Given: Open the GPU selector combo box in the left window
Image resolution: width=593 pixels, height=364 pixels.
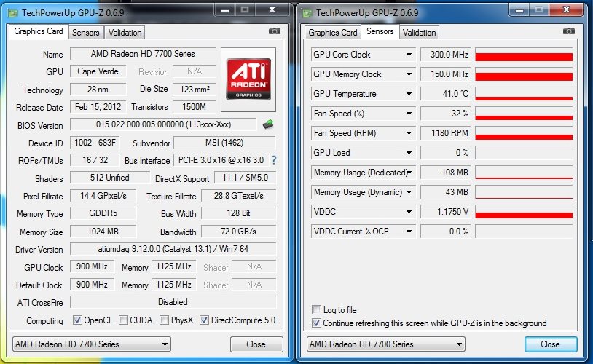Looking at the screenshot, I should 92,344.
